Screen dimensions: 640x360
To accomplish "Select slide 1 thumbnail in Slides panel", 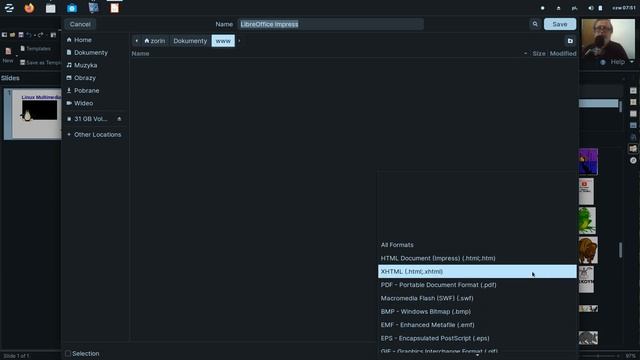I will 36,114.
